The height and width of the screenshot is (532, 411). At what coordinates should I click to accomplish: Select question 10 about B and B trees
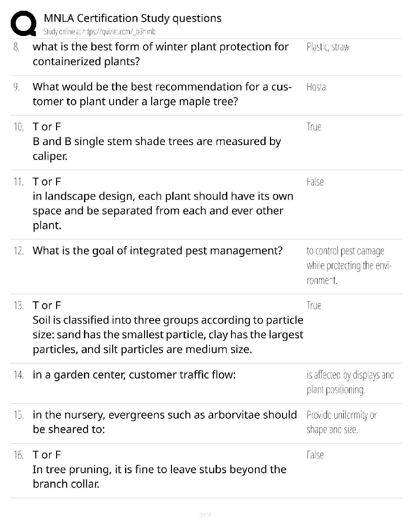click(157, 141)
